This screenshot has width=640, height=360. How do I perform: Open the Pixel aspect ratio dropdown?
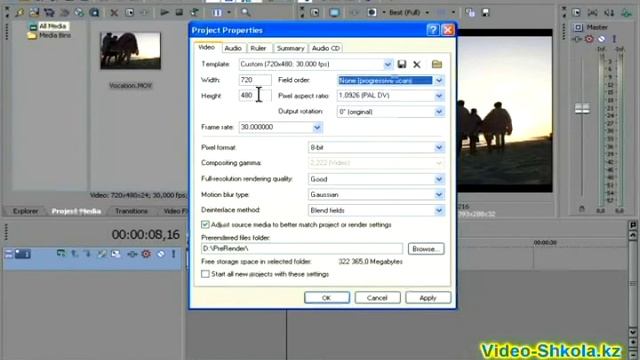click(x=439, y=96)
